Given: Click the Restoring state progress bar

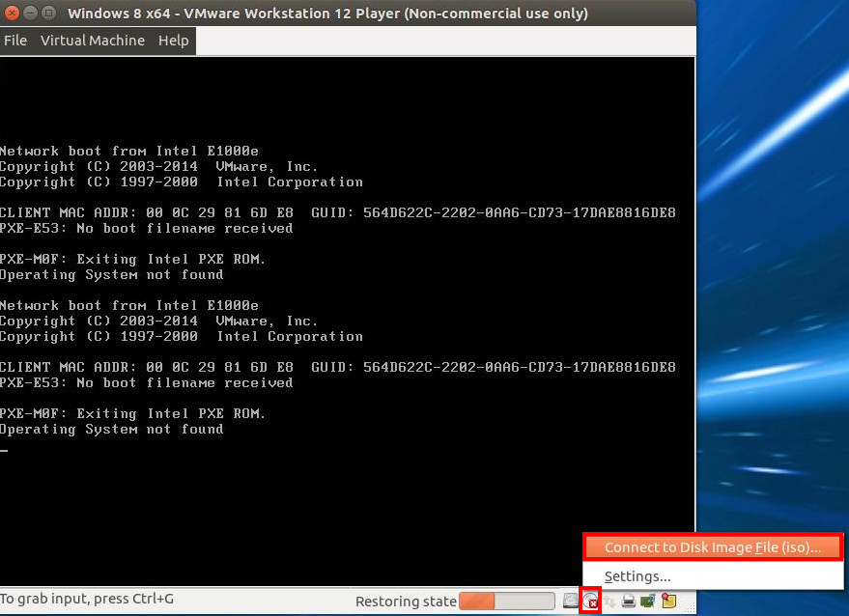Looking at the screenshot, I should [x=507, y=601].
